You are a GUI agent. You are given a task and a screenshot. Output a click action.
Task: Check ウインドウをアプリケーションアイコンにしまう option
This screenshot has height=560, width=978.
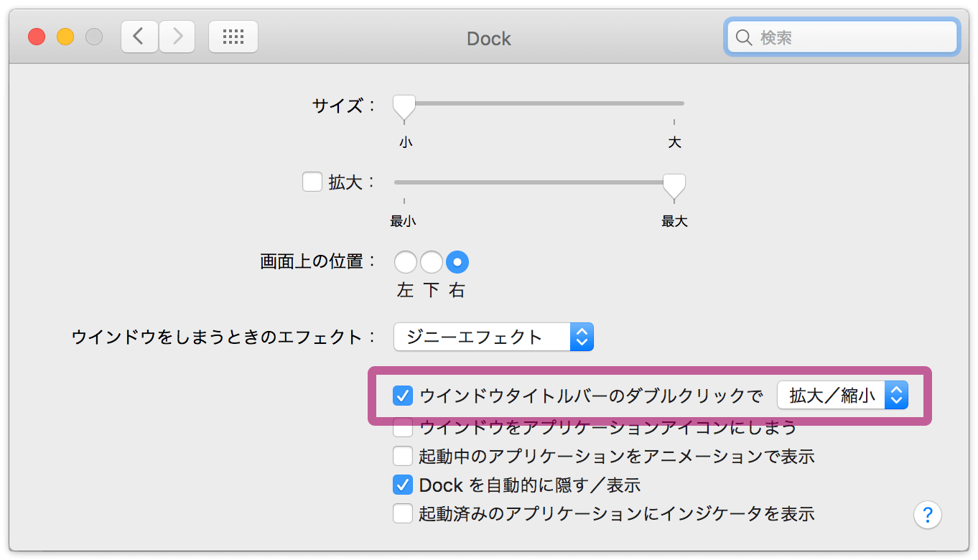(403, 428)
